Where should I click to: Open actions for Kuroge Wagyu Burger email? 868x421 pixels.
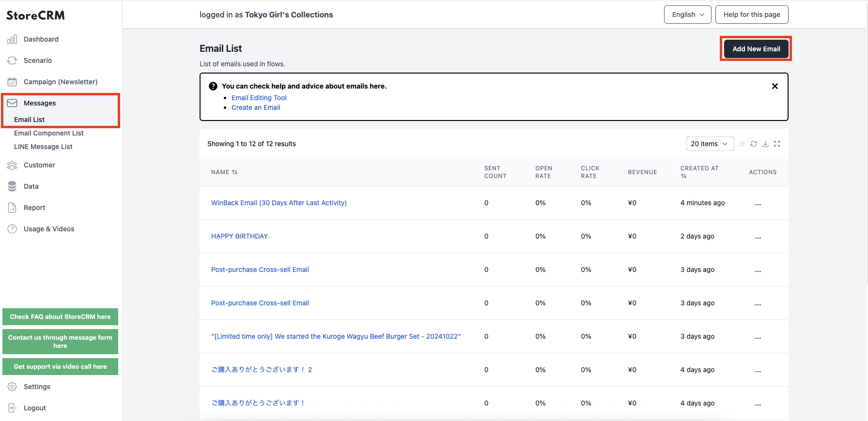tap(758, 337)
